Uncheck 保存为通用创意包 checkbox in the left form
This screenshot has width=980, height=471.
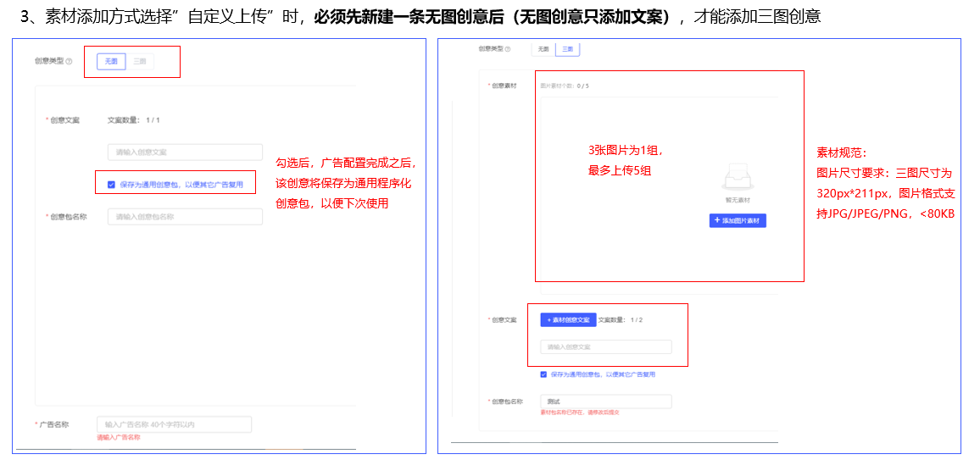[x=111, y=184]
